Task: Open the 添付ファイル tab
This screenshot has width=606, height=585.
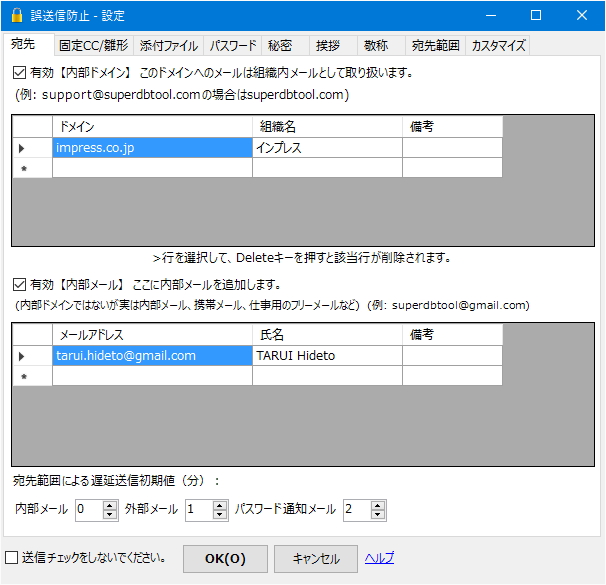Action: pos(169,46)
